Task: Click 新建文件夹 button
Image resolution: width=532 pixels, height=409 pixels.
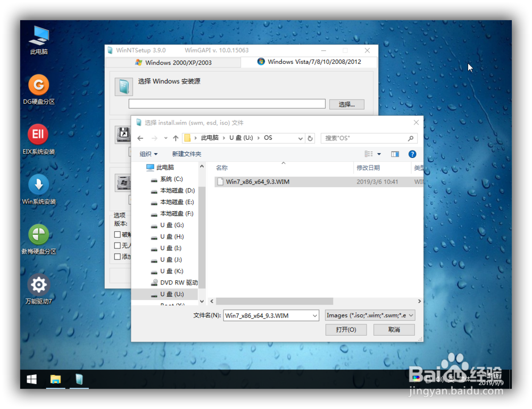Action: (187, 154)
